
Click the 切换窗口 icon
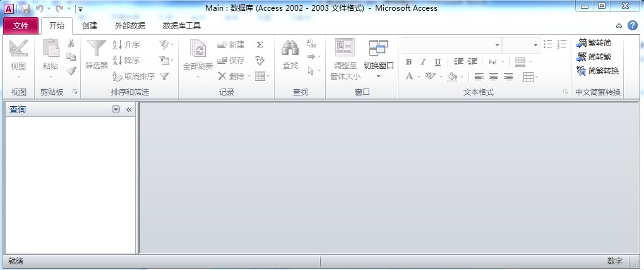click(378, 48)
